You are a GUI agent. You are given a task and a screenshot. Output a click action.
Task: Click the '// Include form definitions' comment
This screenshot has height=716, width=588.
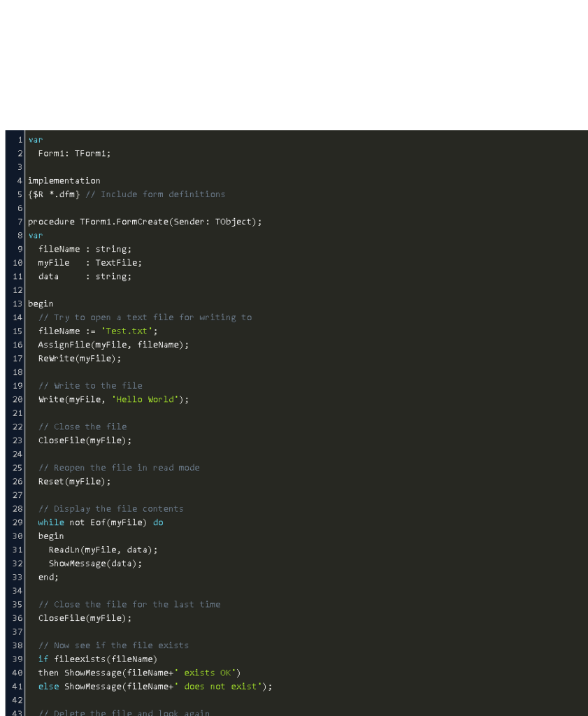click(155, 194)
